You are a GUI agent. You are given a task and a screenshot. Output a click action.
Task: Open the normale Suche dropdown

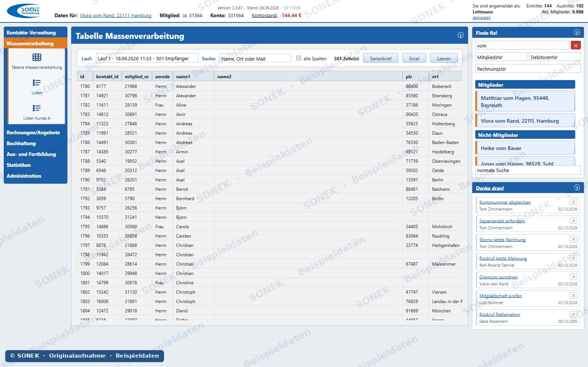coord(528,170)
